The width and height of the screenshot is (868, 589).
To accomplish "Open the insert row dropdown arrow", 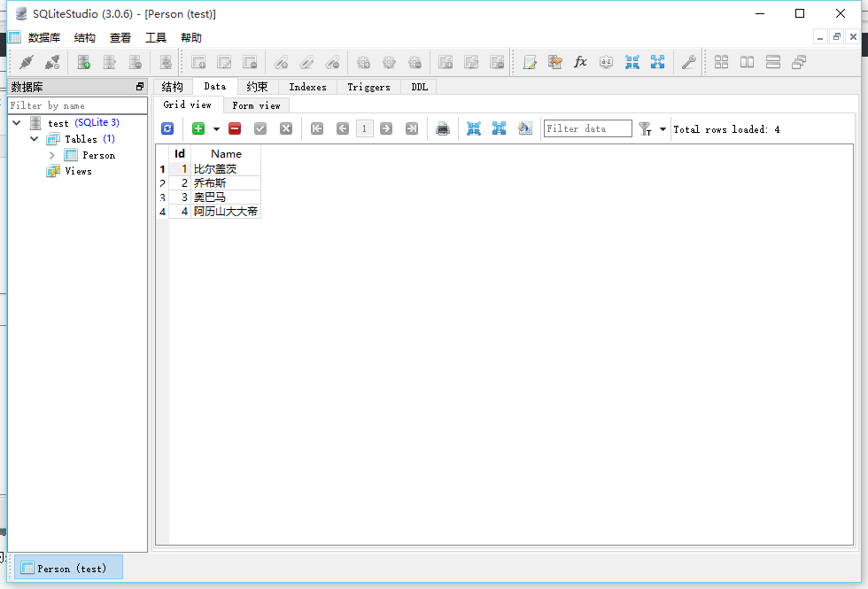I will pos(216,129).
